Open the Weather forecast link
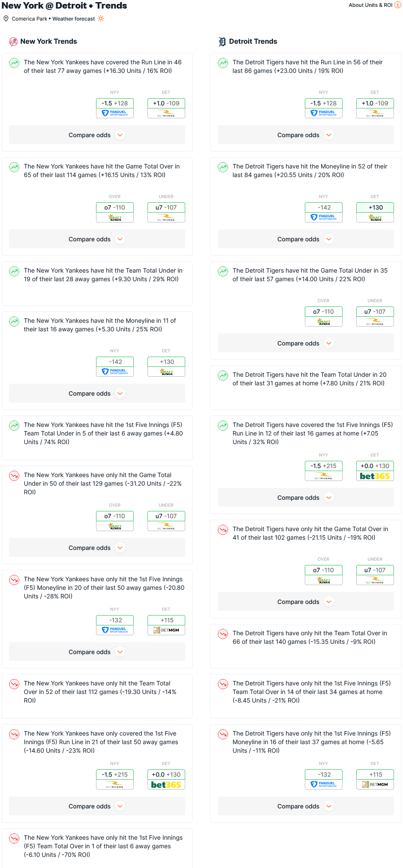This screenshot has width=403, height=868. click(x=74, y=19)
